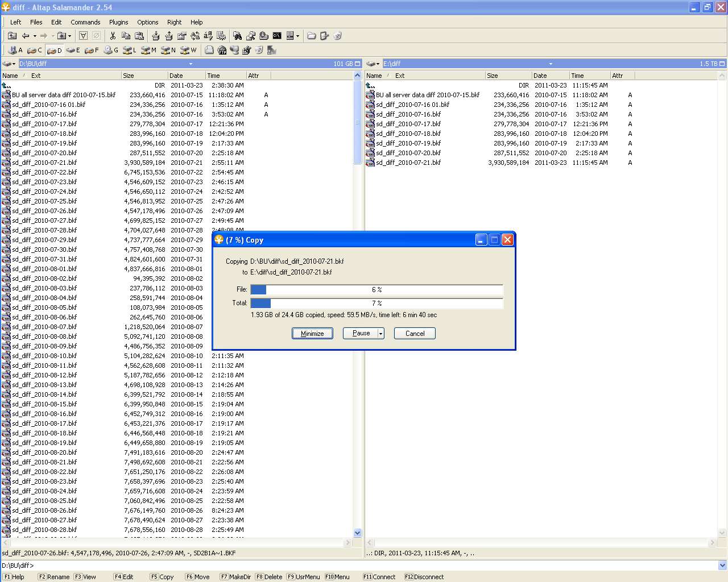Click F5 Copy in bottom bar
Screen dimensions: 728x582
click(162, 577)
